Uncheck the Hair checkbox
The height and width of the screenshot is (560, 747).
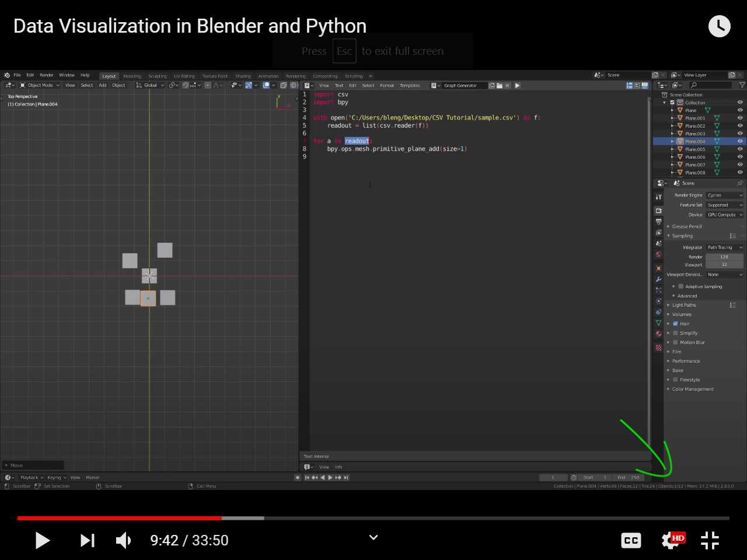click(675, 324)
